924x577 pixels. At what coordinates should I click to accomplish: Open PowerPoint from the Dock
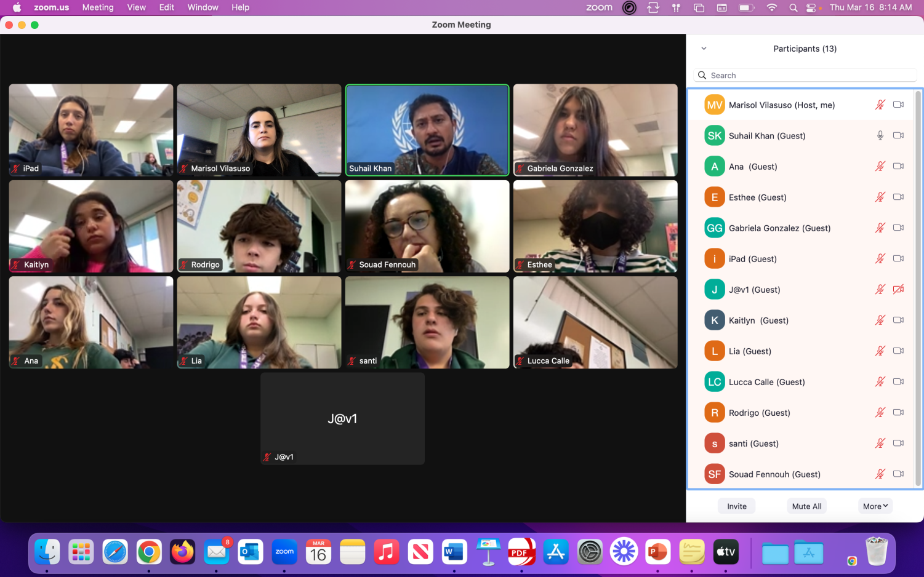click(x=657, y=551)
